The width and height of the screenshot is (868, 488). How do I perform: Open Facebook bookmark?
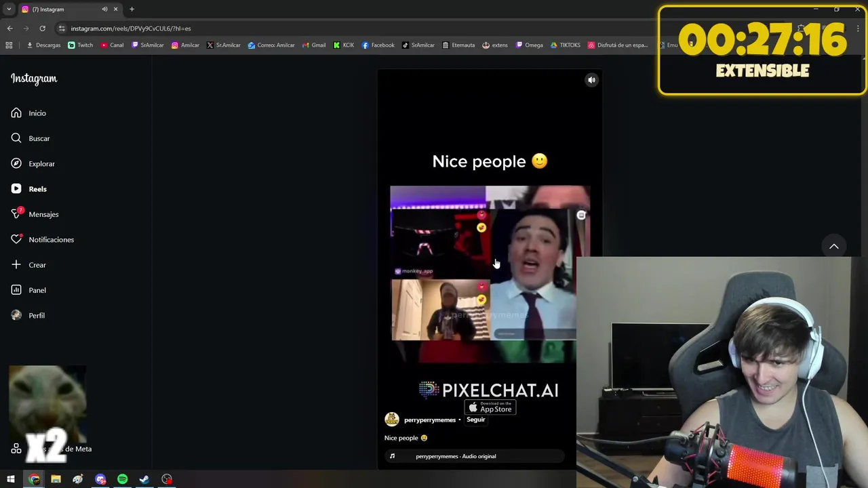378,45
